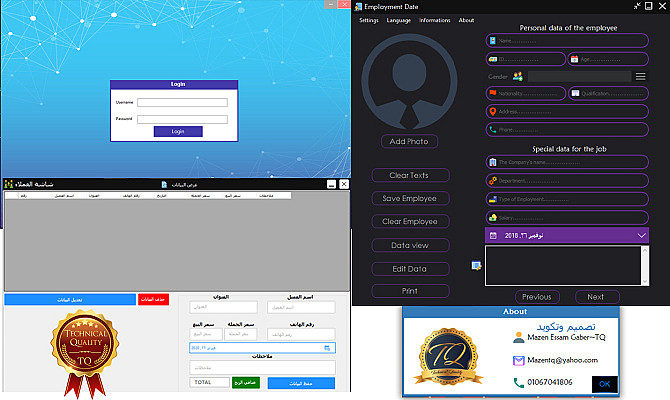670x400 pixels.
Task: Open the Settings menu
Action: [x=369, y=20]
